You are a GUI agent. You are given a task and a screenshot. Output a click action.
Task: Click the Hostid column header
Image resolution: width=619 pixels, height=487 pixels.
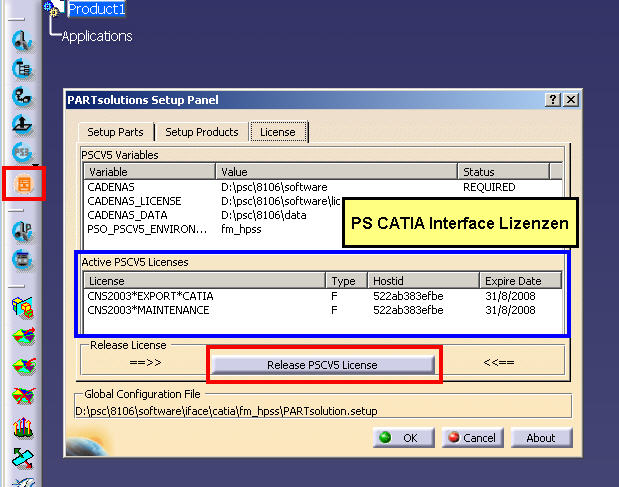pos(423,281)
